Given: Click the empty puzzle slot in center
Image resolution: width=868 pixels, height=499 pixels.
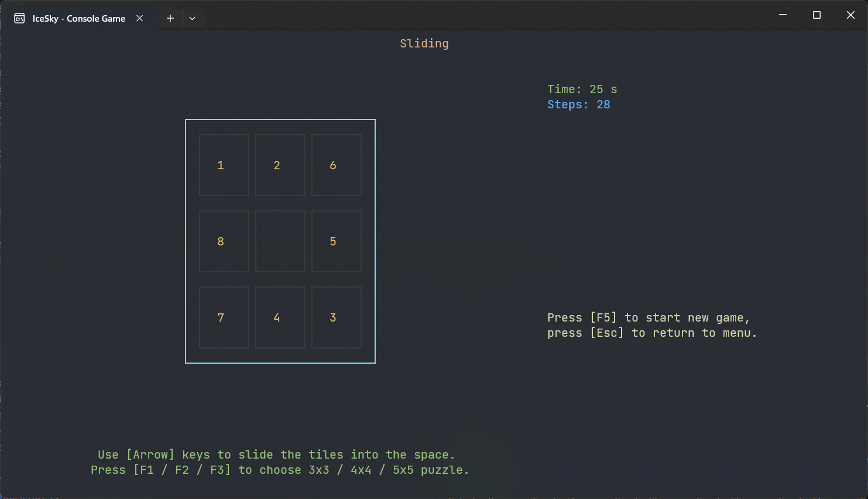Looking at the screenshot, I should click(280, 241).
